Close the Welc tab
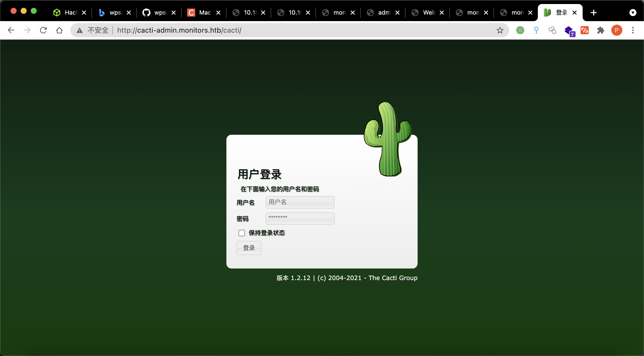The height and width of the screenshot is (356, 644). pyautogui.click(x=442, y=13)
